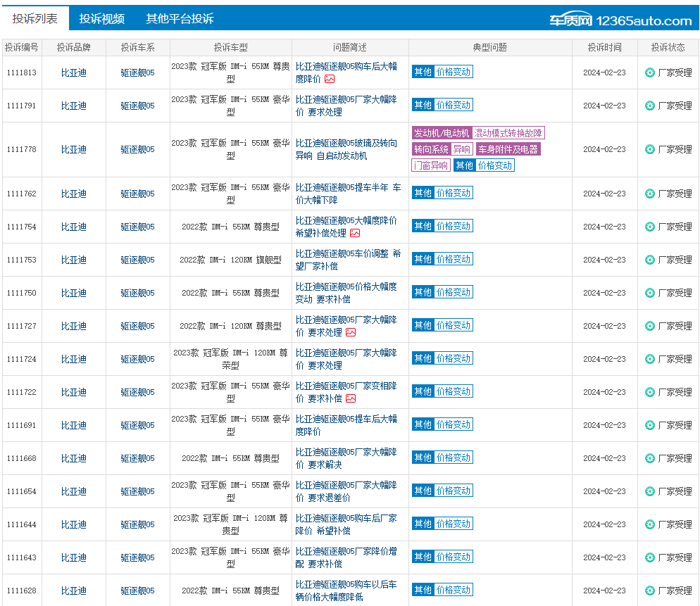700x606 pixels.
Task: Click the 发动机/电动机 problem tag
Action: click(440, 132)
